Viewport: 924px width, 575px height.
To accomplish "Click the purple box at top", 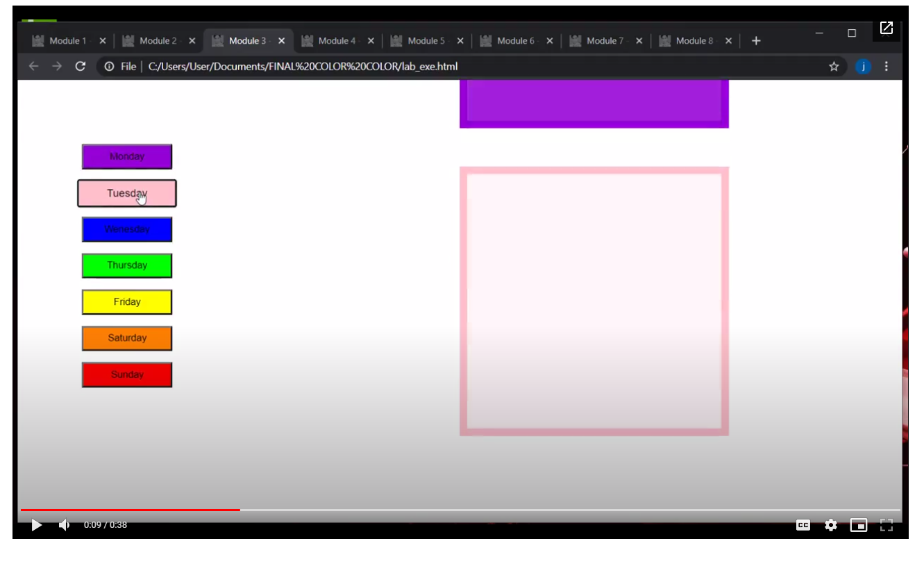I will tap(594, 103).
